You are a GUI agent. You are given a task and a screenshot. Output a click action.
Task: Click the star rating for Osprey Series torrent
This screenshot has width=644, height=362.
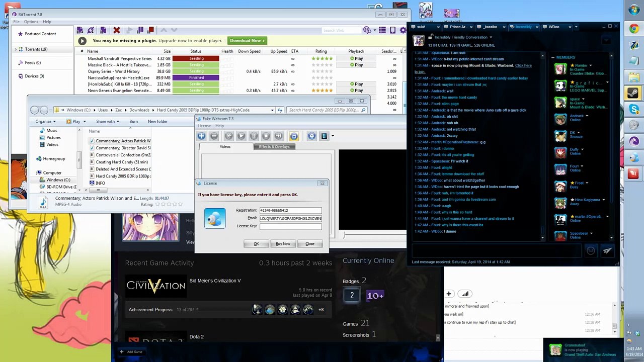322,71
